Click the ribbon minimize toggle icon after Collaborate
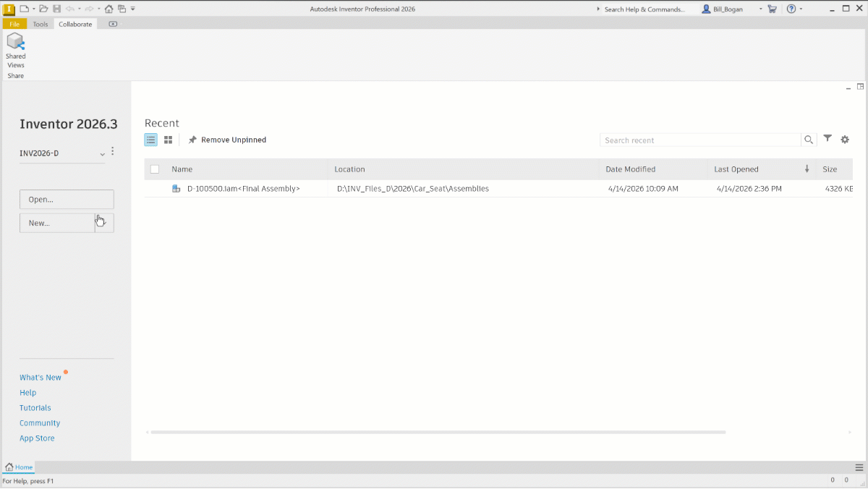This screenshot has height=489, width=868. (x=112, y=24)
